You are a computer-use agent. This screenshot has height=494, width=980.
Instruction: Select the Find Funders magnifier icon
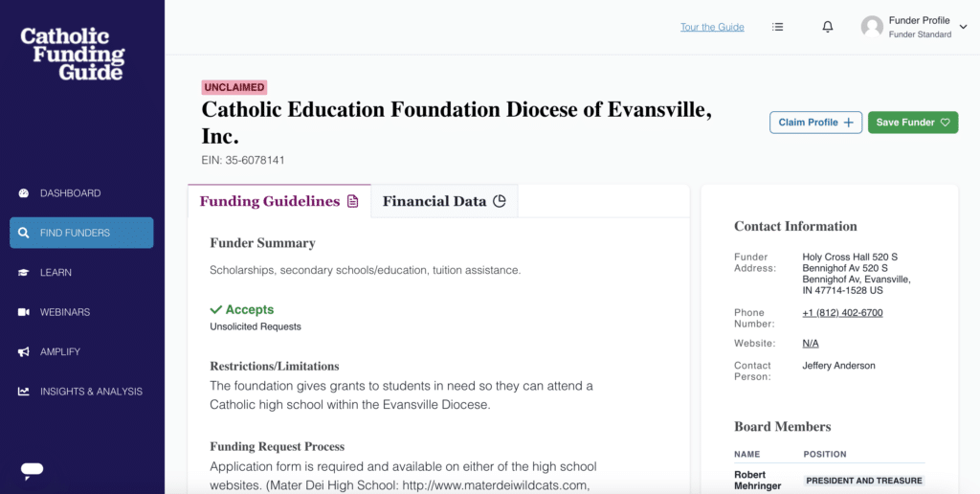tap(24, 233)
